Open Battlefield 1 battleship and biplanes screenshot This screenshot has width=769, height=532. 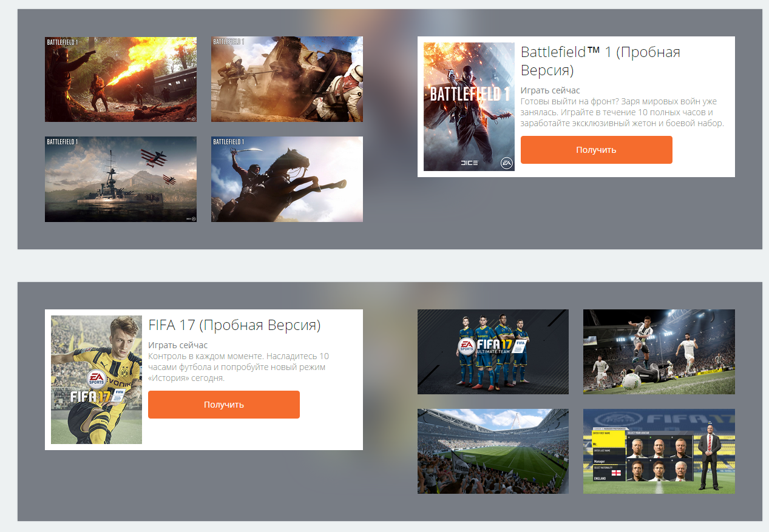tap(121, 179)
